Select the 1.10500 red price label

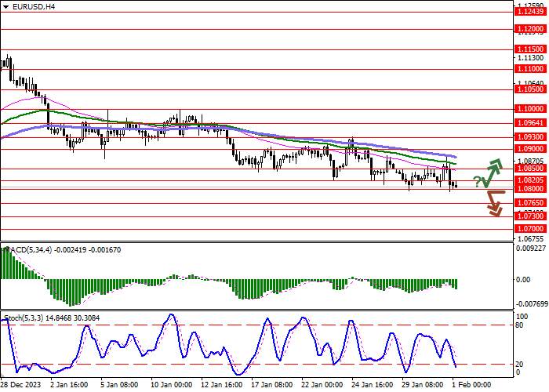tap(531, 89)
